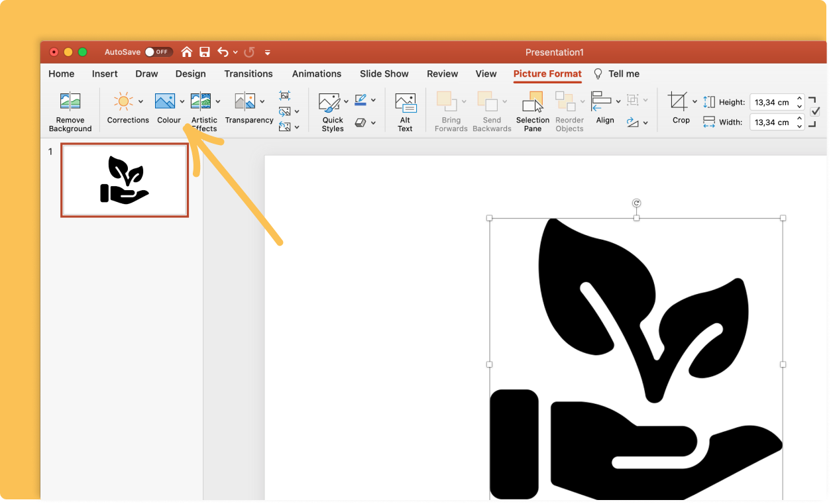
Task: Click the Colour adjustment icon
Action: 165,101
